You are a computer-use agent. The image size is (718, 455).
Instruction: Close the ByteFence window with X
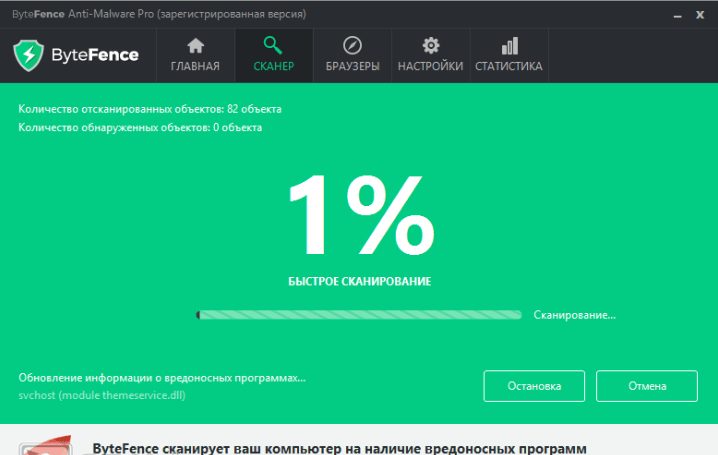click(699, 14)
